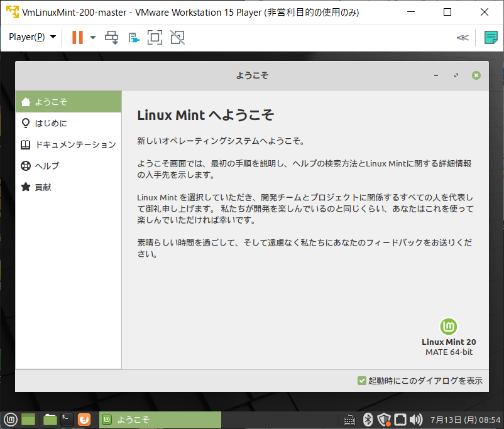Expand the power options dropdown arrow

pyautogui.click(x=93, y=38)
